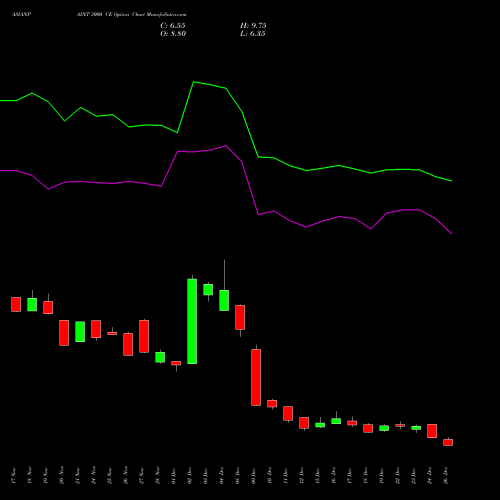The image size is (500, 500).
Task: Click the high value "H: 9.75"
Action: 253,26
